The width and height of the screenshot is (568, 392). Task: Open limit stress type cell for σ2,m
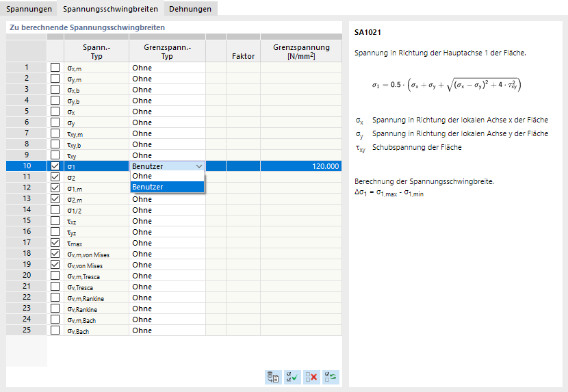click(168, 199)
